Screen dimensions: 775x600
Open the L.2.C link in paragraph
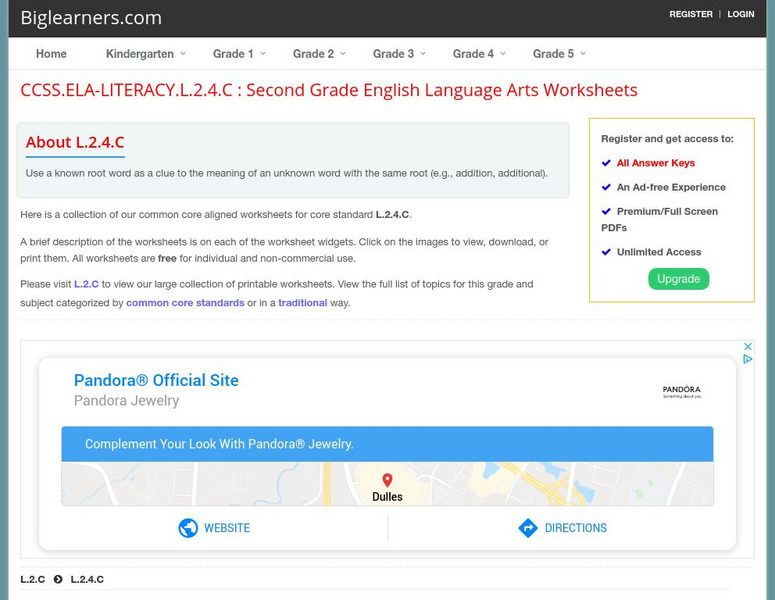[x=86, y=284]
